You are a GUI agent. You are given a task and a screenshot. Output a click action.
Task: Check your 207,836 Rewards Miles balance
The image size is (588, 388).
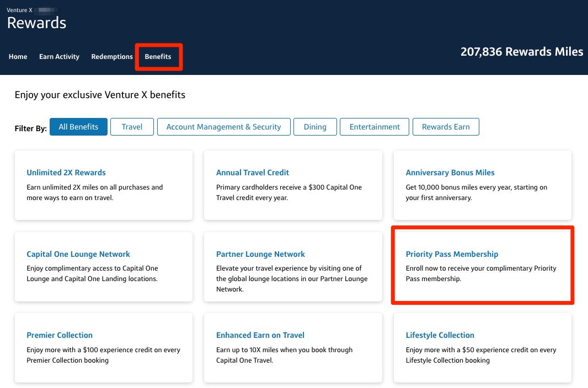tap(522, 51)
